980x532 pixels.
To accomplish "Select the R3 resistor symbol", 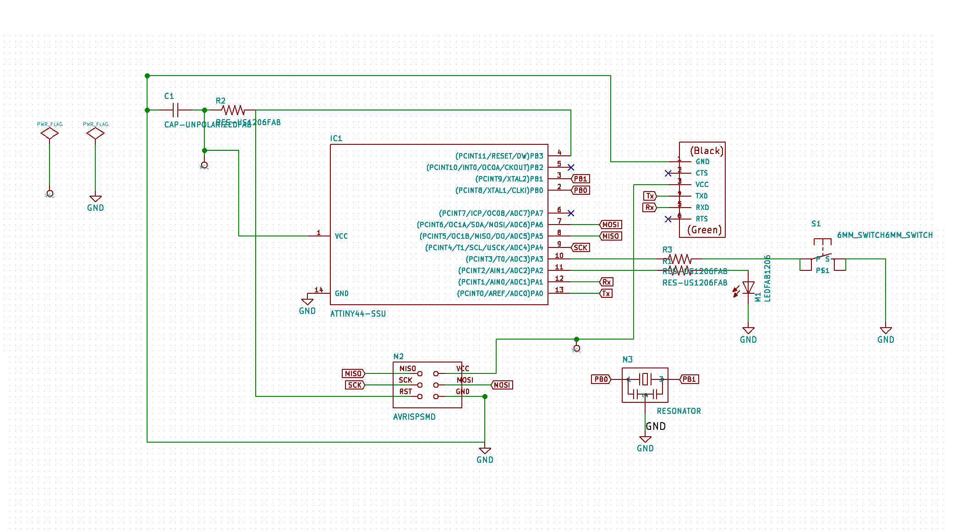I will [x=679, y=259].
